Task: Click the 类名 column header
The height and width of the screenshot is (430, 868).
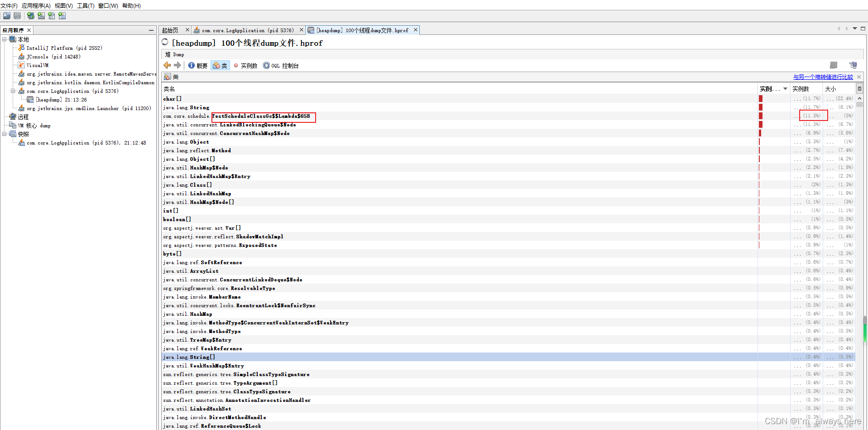Action: pyautogui.click(x=460, y=89)
